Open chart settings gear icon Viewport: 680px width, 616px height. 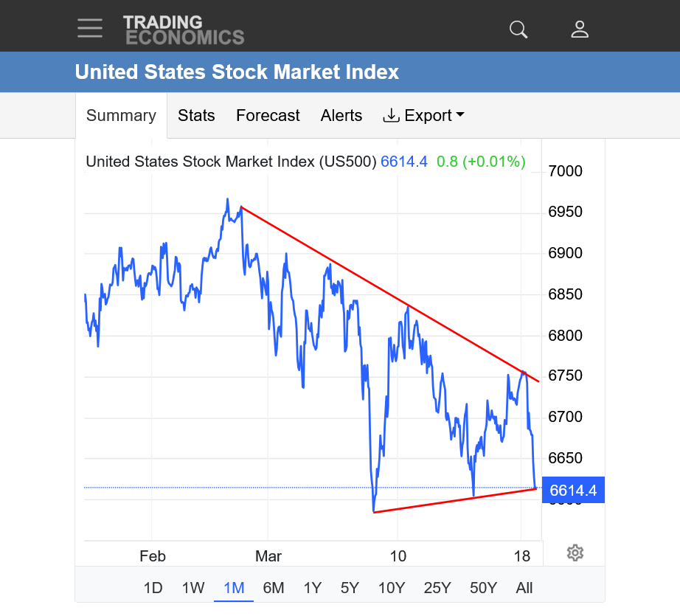pos(575,553)
